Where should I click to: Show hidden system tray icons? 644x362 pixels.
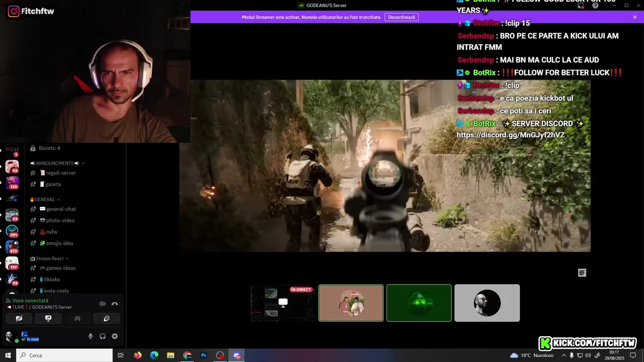point(563,355)
